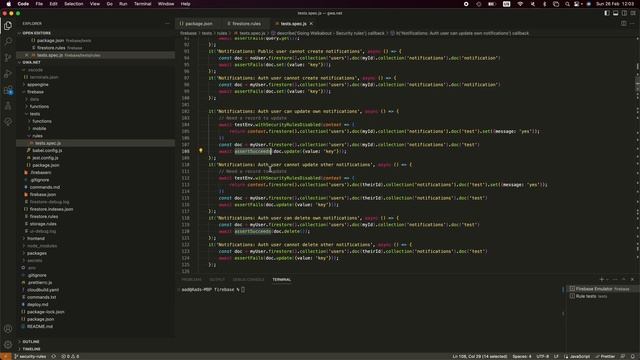This screenshot has width=640, height=360.
Task: Close the terminal panel
Action: (632, 280)
